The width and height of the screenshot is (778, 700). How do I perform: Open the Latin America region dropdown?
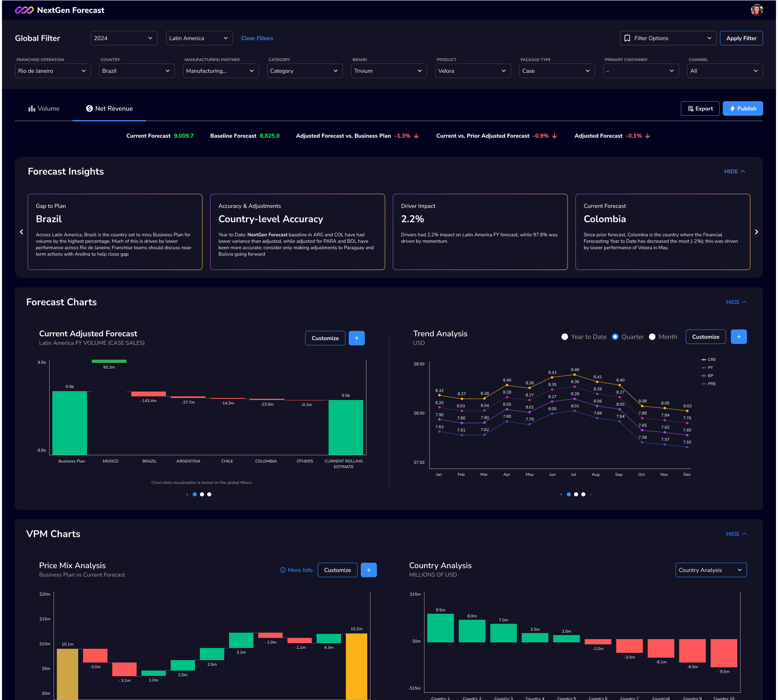tap(199, 38)
